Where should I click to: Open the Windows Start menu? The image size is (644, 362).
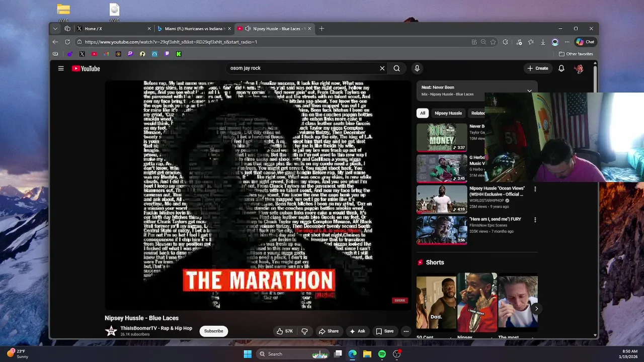click(x=248, y=354)
